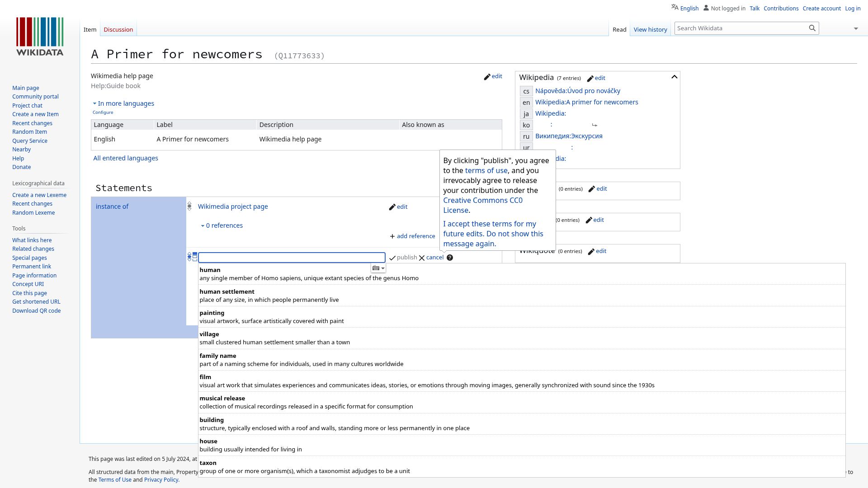
Task: Click the Search Wikidata field
Action: pyautogui.click(x=741, y=28)
